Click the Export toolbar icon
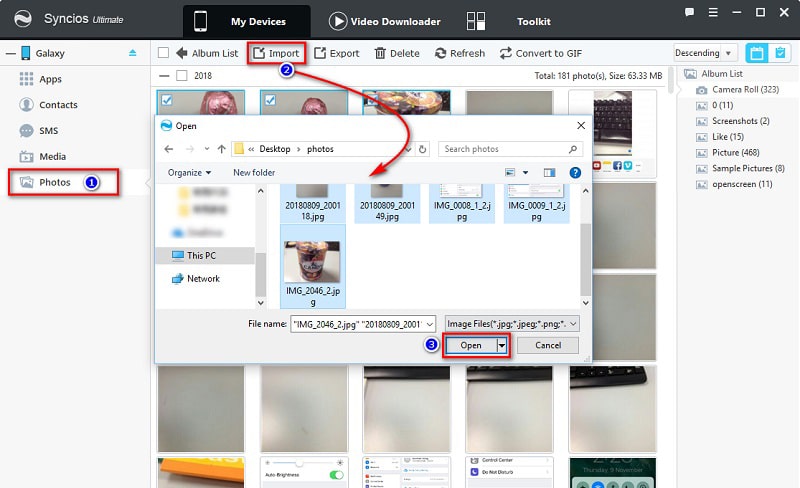Screen dimensions: 800x488 pyautogui.click(x=320, y=53)
